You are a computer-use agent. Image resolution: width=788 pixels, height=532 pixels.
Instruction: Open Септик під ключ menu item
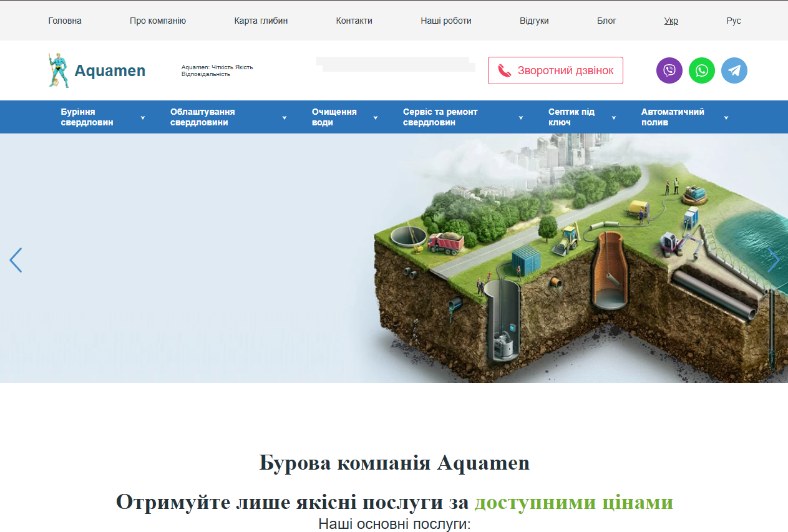pyautogui.click(x=572, y=117)
